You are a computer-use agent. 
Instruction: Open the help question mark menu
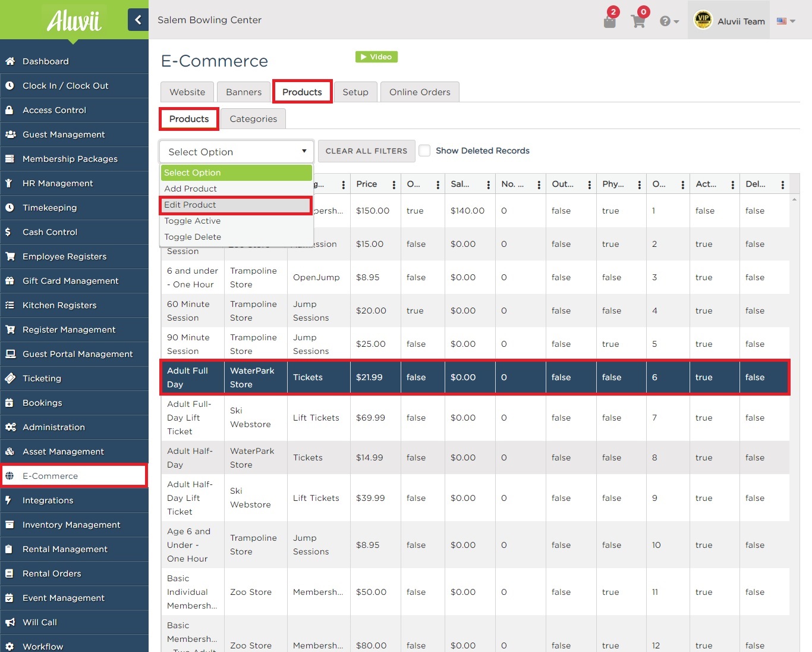pyautogui.click(x=669, y=21)
